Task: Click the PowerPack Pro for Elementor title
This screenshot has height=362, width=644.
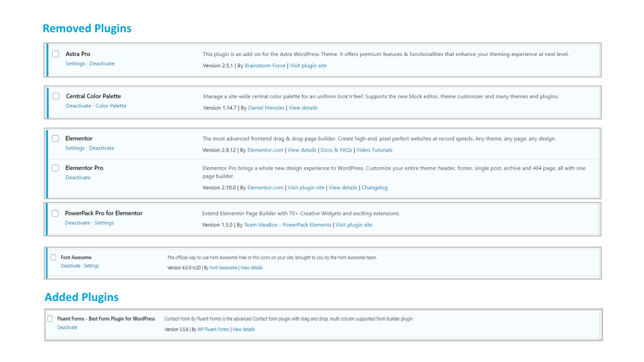Action: tap(104, 213)
